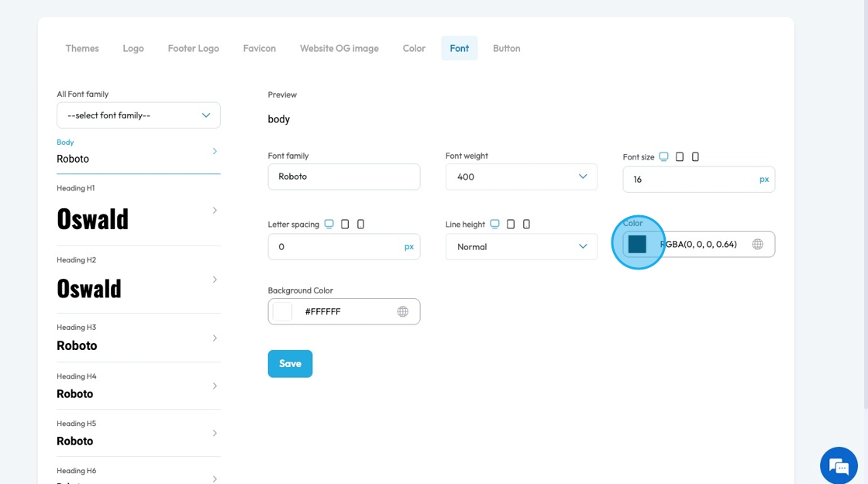Click the px unit in Font size
868x484 pixels.
(x=764, y=179)
